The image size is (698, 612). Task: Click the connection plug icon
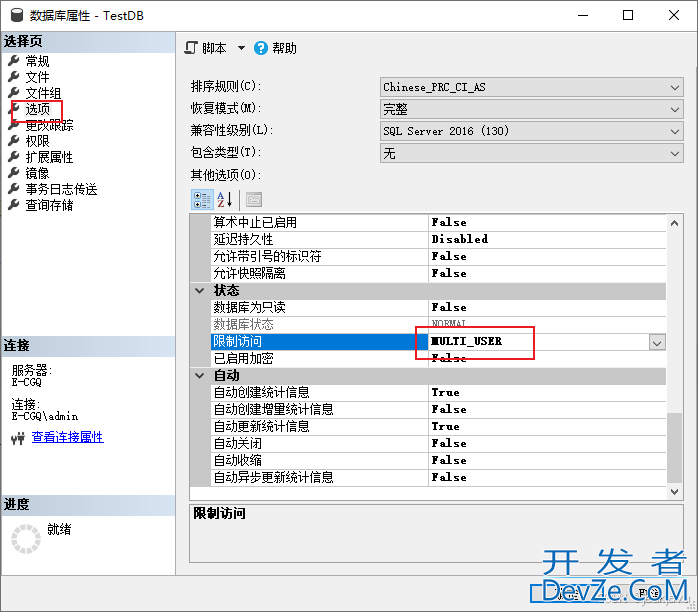[x=18, y=439]
